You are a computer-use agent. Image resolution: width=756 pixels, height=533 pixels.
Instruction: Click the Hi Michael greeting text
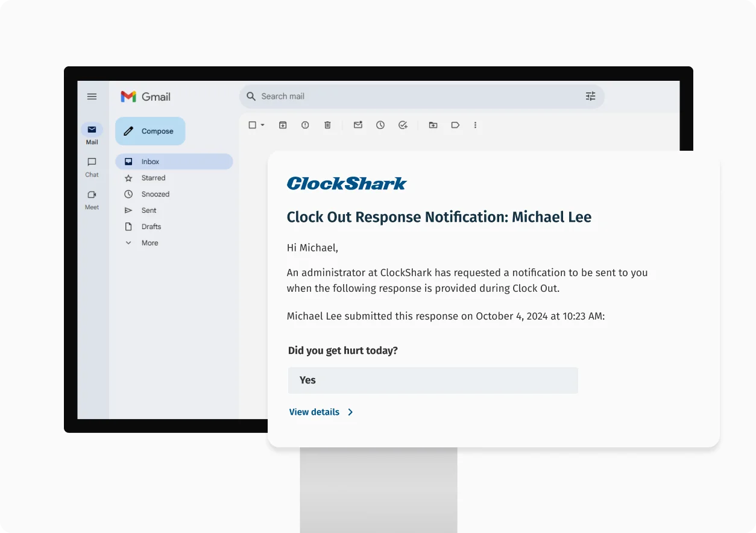(312, 248)
